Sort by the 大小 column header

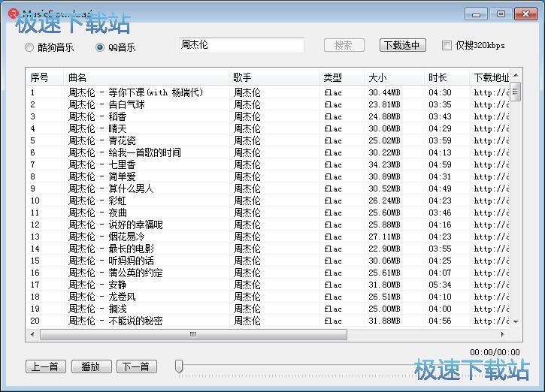395,77
